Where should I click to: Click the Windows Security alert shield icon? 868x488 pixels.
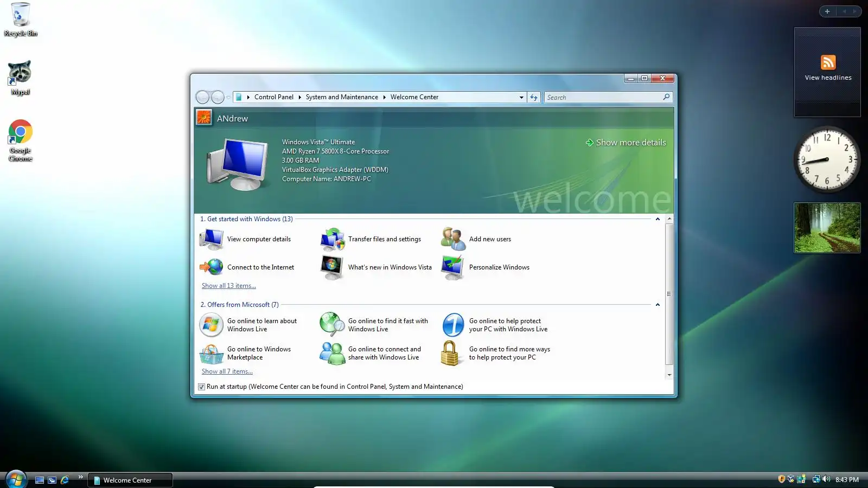point(781,479)
